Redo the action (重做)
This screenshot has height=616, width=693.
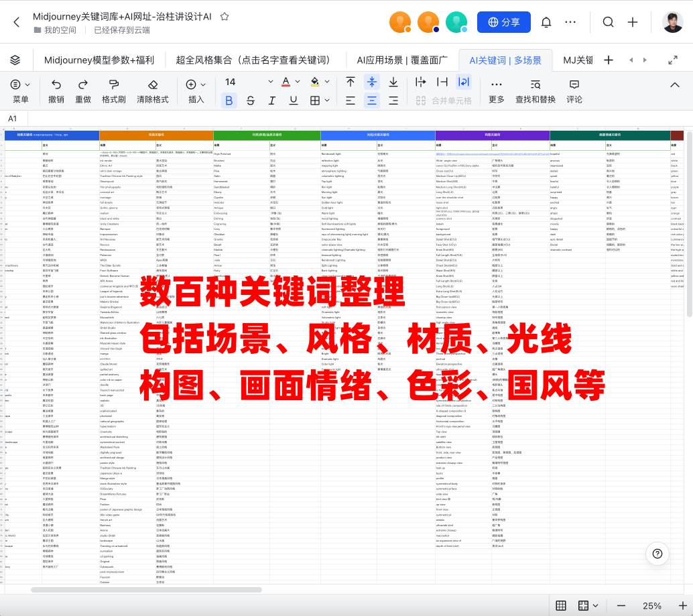[x=83, y=91]
